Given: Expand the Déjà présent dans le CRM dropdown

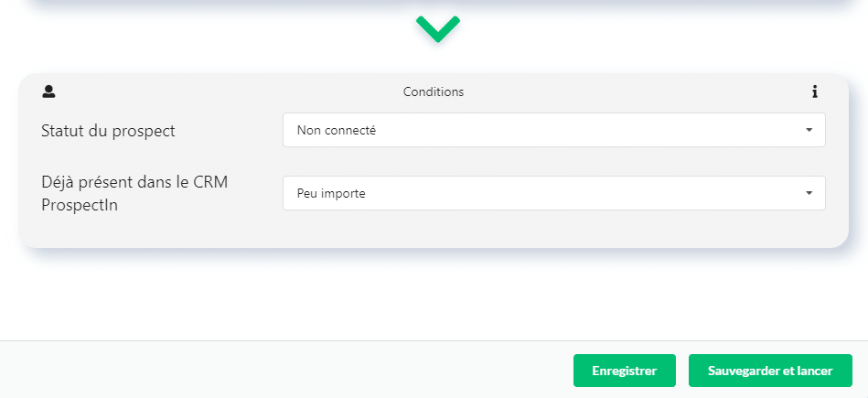Looking at the screenshot, I should pyautogui.click(x=553, y=193).
